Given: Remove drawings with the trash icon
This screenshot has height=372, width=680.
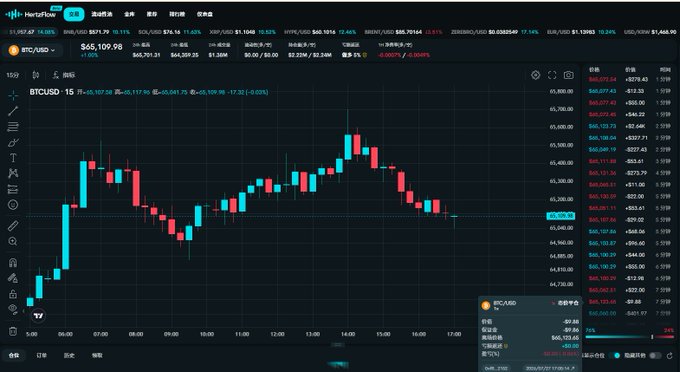Looking at the screenshot, I should pyautogui.click(x=13, y=331).
